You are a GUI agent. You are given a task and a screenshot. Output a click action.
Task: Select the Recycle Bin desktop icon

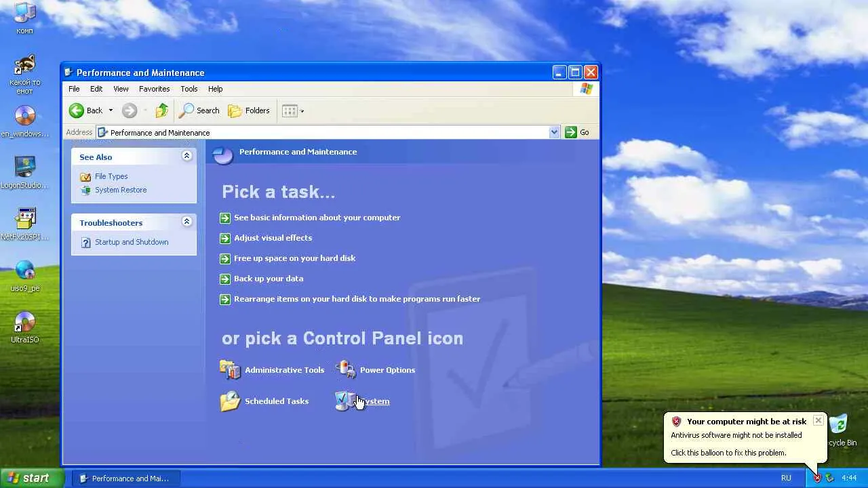(840, 431)
